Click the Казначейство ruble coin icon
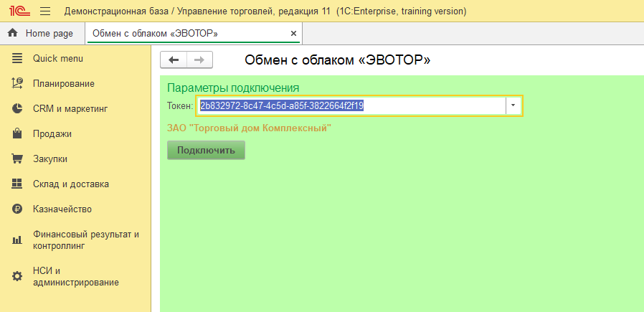 click(x=16, y=209)
